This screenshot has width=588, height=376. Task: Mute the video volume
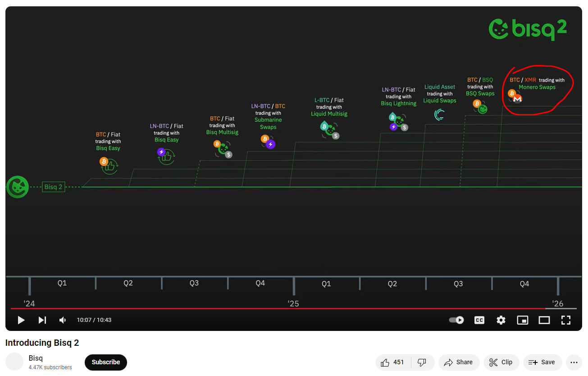[x=63, y=320]
